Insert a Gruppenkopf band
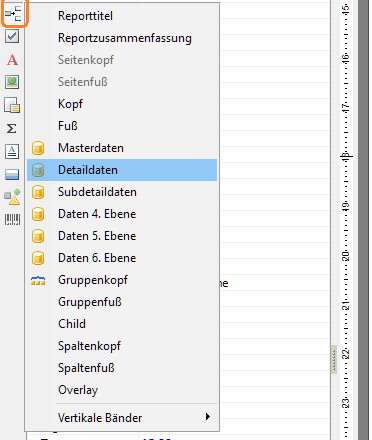This screenshot has height=440, width=372. tap(122, 280)
